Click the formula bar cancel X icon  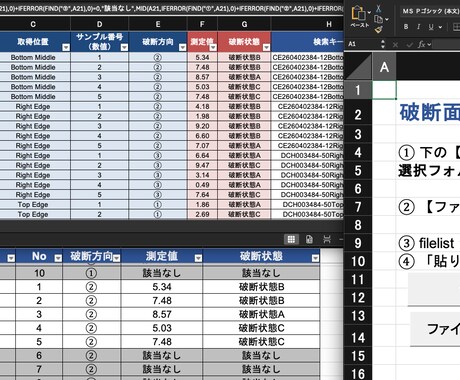click(x=395, y=44)
